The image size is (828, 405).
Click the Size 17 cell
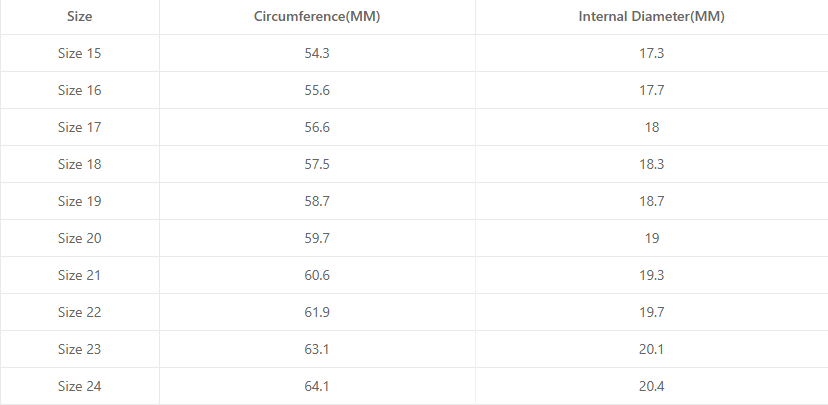pos(79,127)
